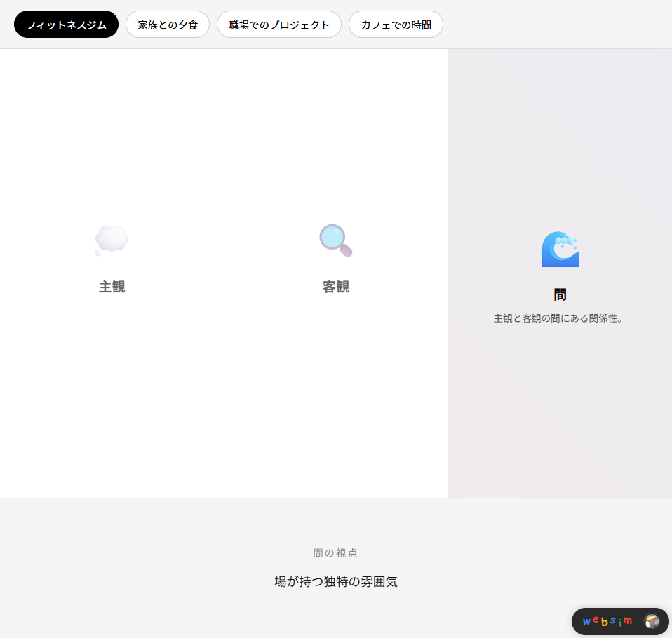Click the colorful websim logo text
Image resolution: width=672 pixels, height=638 pixels.
(607, 621)
